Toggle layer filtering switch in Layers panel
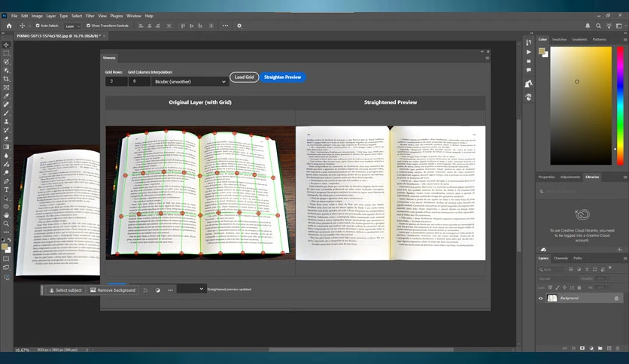This screenshot has height=364, width=629. pos(610,268)
